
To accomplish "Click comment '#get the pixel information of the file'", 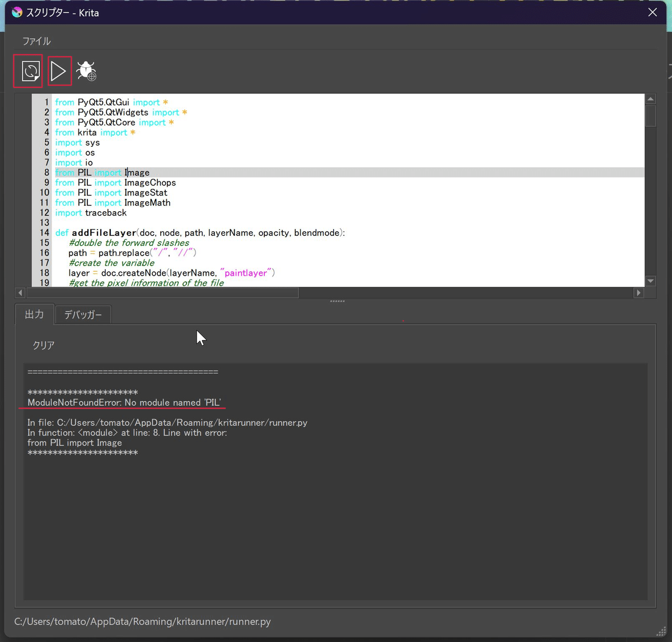I will pos(146,283).
